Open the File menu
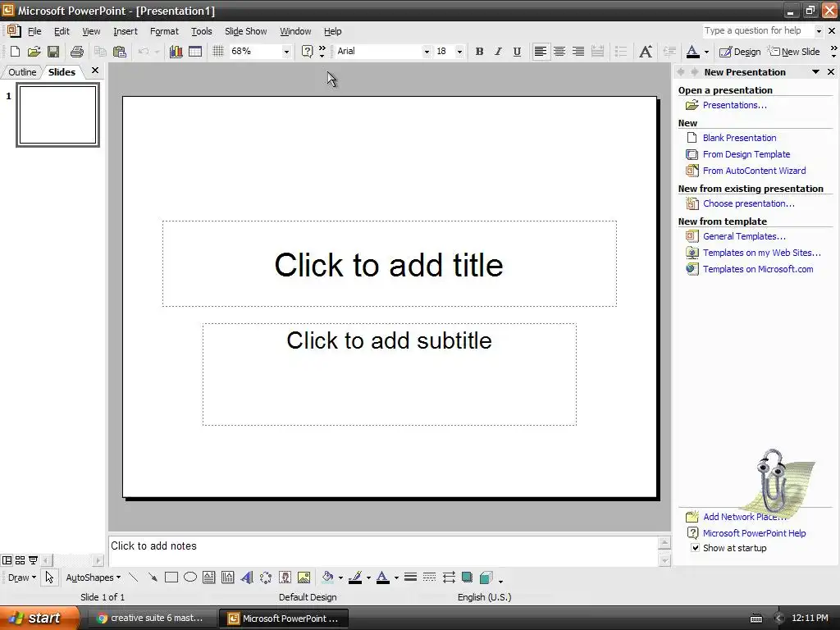 tap(34, 31)
